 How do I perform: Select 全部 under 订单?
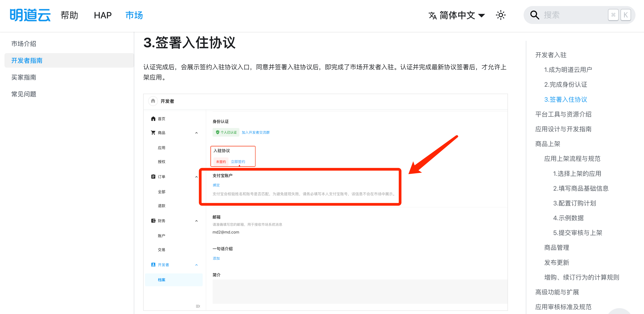pos(162,192)
